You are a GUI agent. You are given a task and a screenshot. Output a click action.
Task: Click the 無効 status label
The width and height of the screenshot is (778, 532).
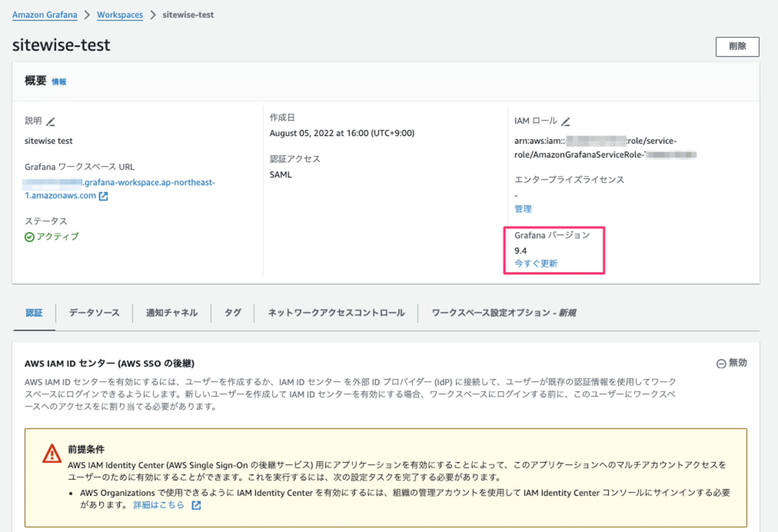pos(738,363)
